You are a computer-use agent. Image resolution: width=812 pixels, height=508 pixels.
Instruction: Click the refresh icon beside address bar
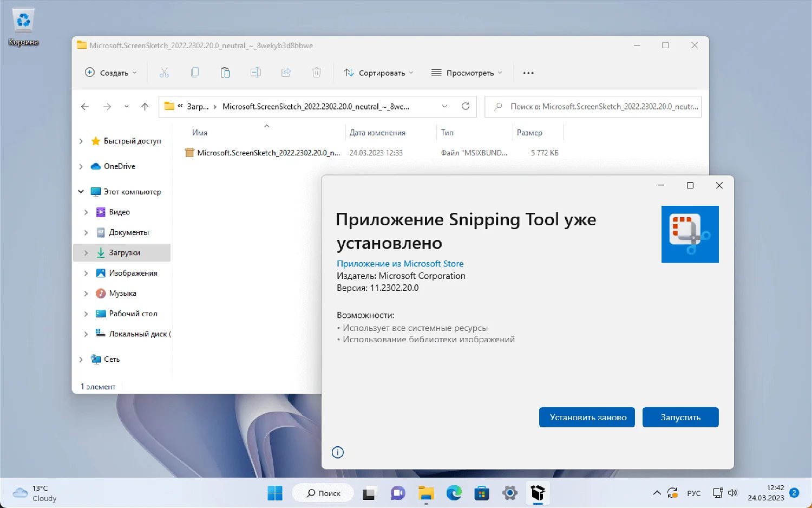pyautogui.click(x=465, y=106)
